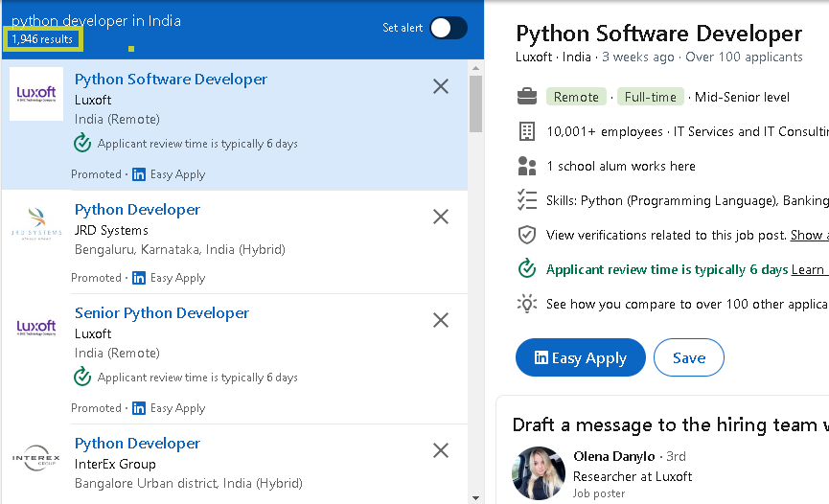Click LinkedIn icon in JRD Systems card footer
Viewport: 829px width, 504px height.
pyautogui.click(x=139, y=278)
